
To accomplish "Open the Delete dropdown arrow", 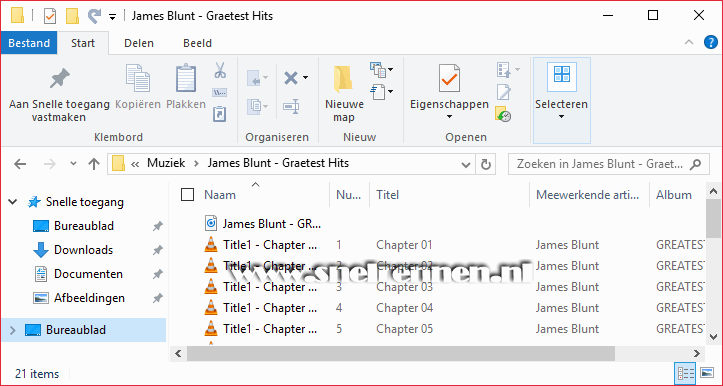I will [x=305, y=78].
